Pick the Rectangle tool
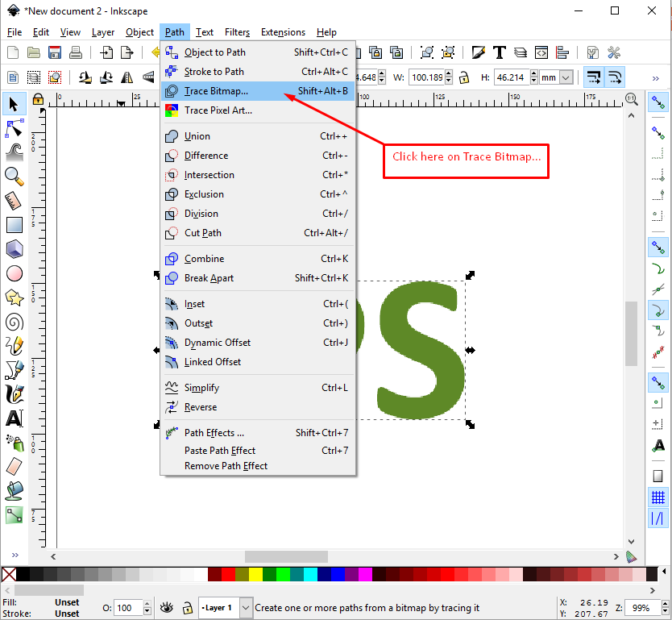Image resolution: width=672 pixels, height=620 pixels. 14,224
